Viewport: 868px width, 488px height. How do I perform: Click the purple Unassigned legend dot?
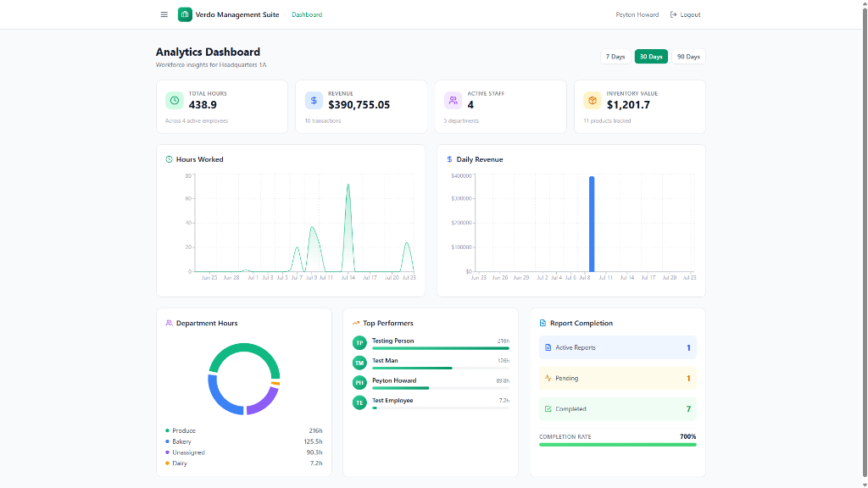167,452
